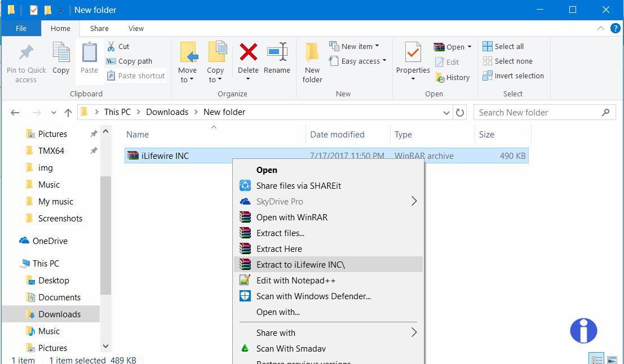Choose Open with WinRAR
The width and height of the screenshot is (624, 364).
[x=329, y=217]
